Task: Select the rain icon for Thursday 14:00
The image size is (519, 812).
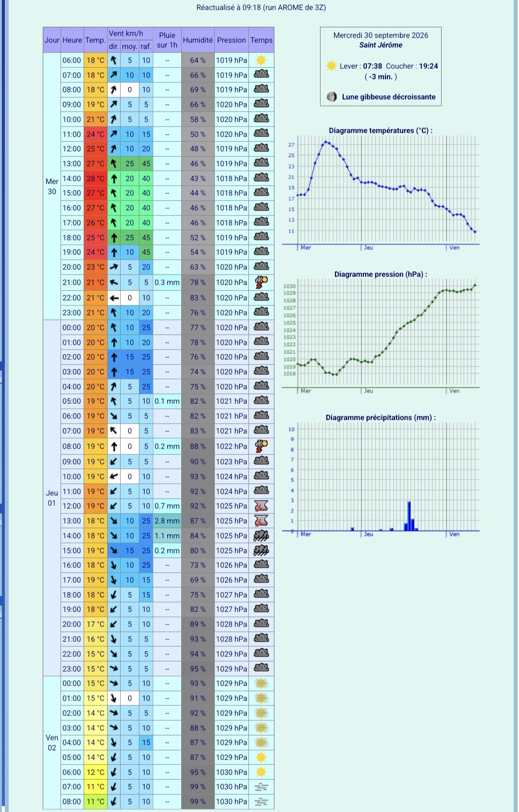Action: coord(261,536)
